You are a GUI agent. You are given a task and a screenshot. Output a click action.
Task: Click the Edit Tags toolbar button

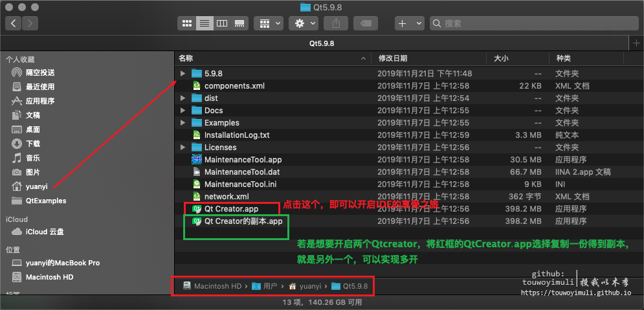click(366, 23)
